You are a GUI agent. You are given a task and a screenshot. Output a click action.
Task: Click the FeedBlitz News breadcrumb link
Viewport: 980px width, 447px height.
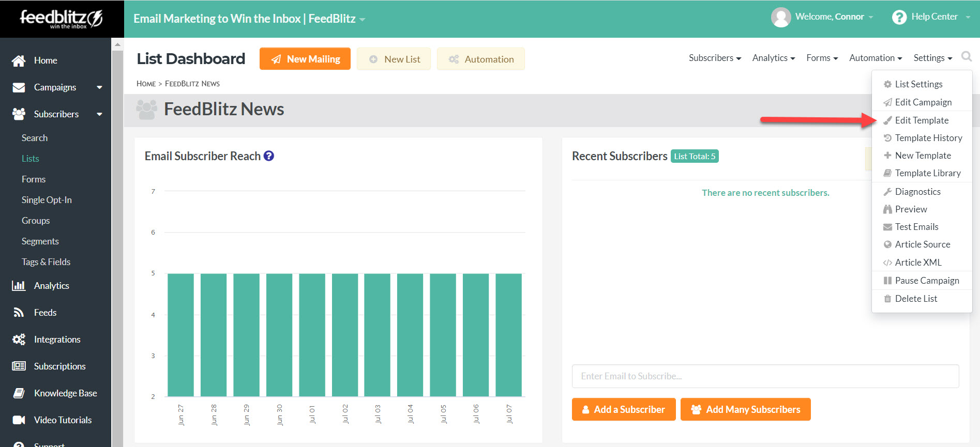pyautogui.click(x=192, y=84)
